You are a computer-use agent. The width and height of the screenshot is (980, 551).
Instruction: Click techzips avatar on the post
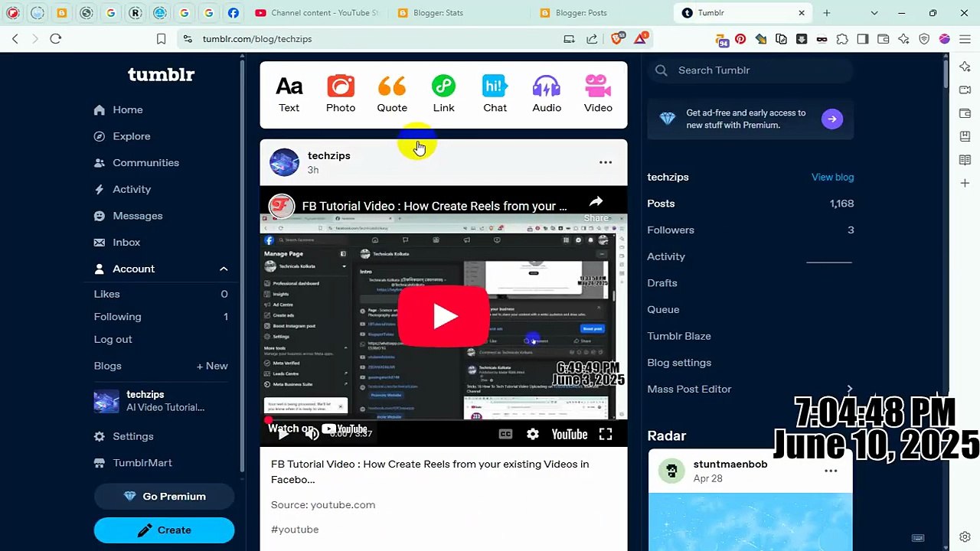[284, 162]
